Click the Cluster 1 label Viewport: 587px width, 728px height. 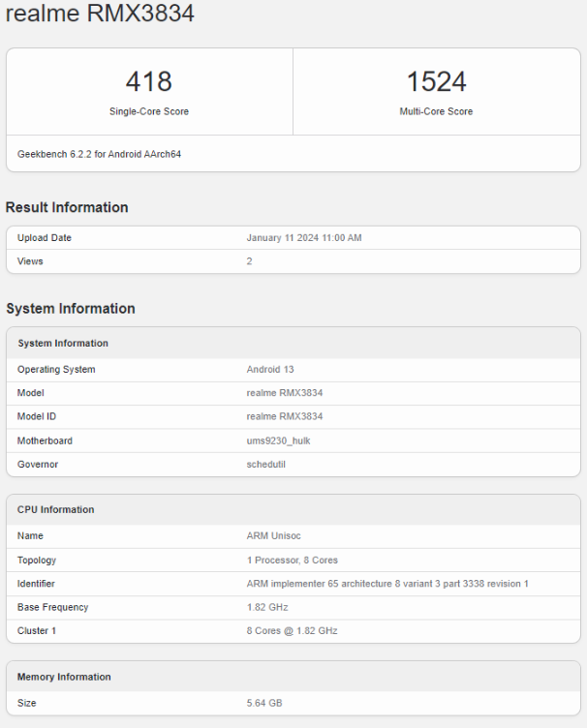point(37,631)
